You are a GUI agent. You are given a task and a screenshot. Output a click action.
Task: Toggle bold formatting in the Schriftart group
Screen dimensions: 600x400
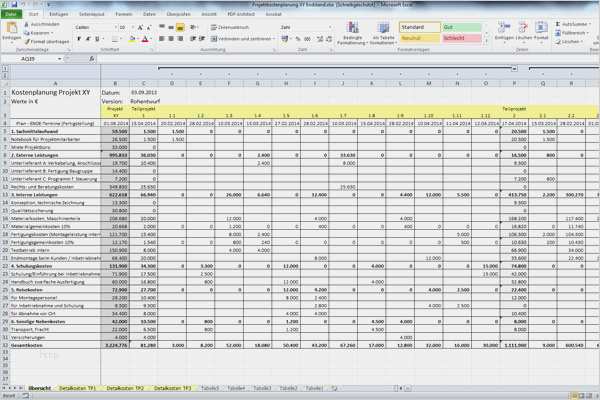(80, 38)
